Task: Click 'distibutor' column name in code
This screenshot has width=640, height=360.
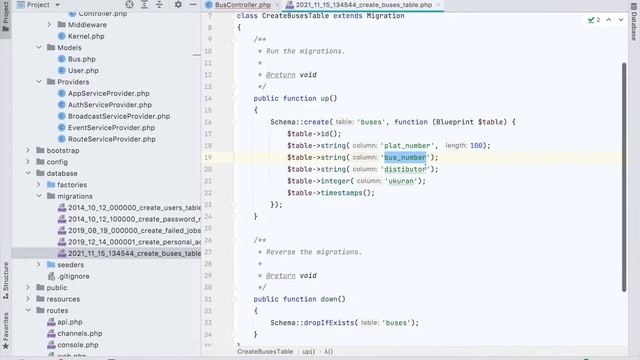Action: click(405, 169)
